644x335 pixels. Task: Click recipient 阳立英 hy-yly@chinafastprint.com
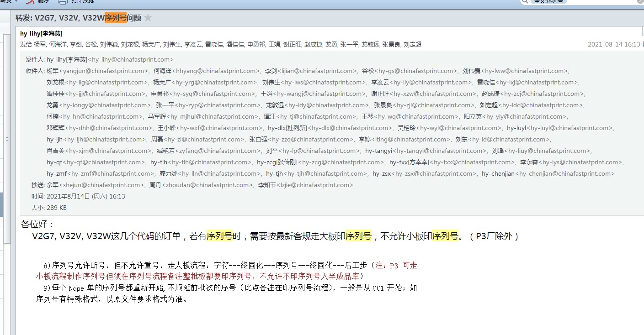click(x=516, y=116)
